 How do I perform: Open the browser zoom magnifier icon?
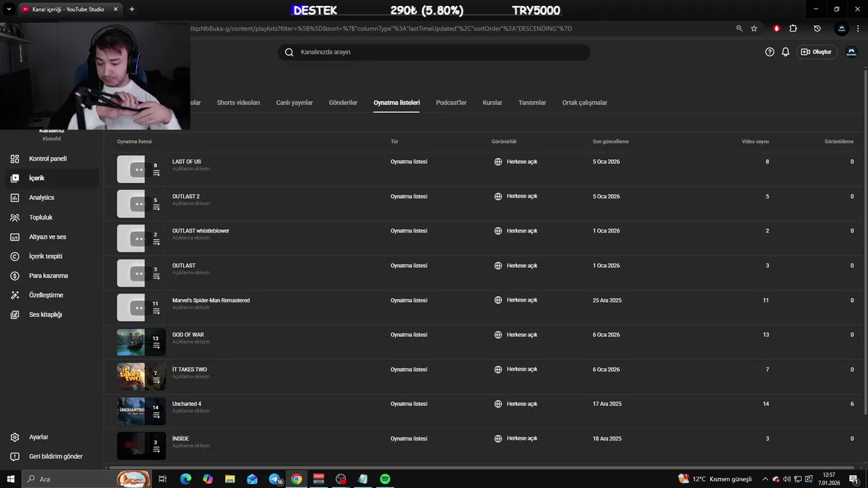point(739,28)
